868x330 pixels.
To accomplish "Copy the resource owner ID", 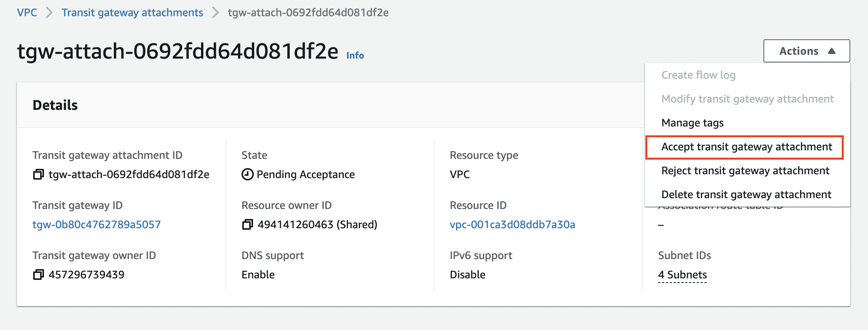I will (247, 224).
